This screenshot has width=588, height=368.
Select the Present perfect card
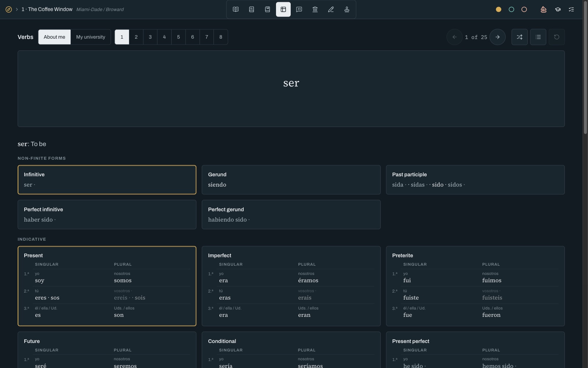click(475, 350)
